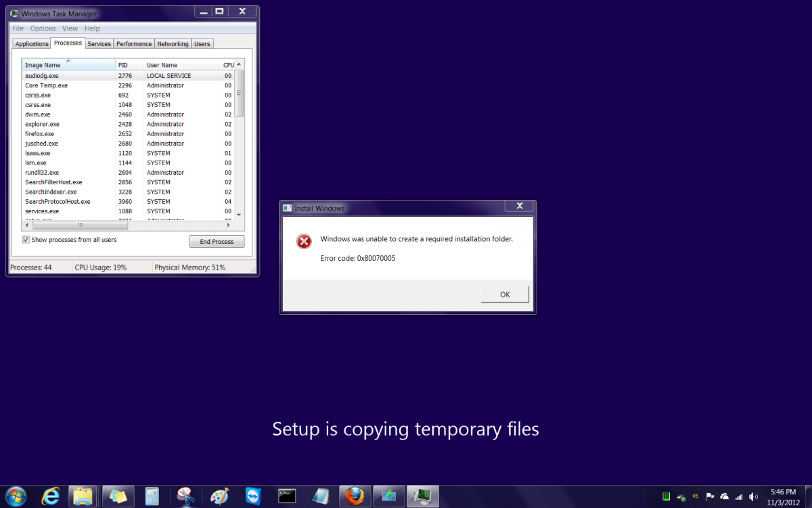Switch to the Users tab
Viewport: 812px width, 508px height.
202,44
